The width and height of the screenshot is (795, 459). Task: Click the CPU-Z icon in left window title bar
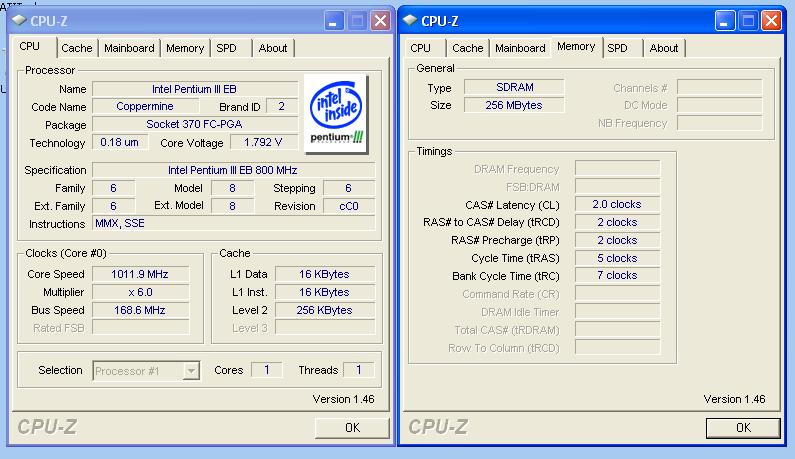[x=19, y=20]
